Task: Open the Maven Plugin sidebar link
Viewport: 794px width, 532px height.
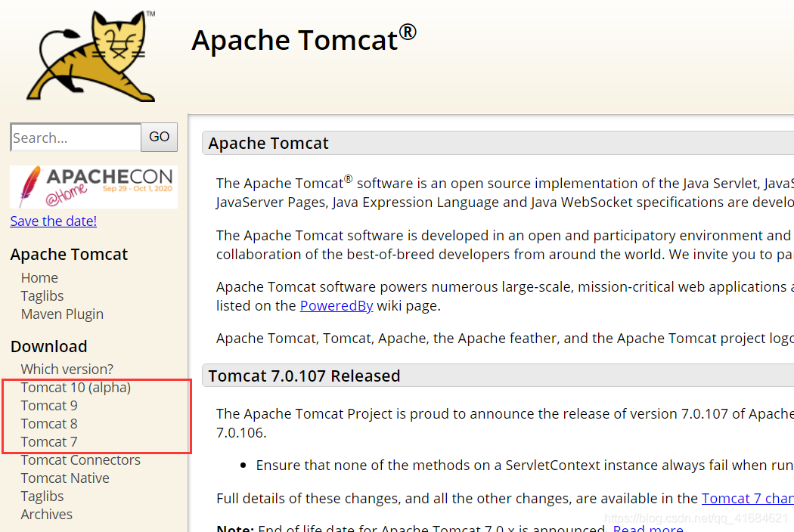Action: coord(62,314)
